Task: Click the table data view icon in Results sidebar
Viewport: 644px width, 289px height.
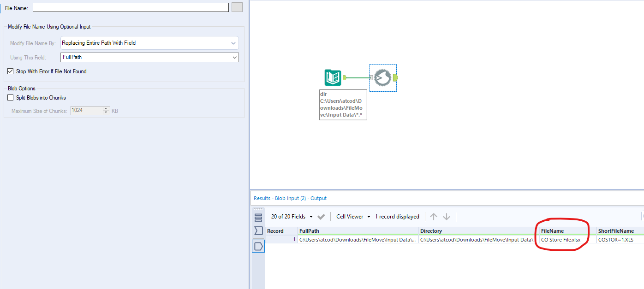Action: tap(258, 217)
